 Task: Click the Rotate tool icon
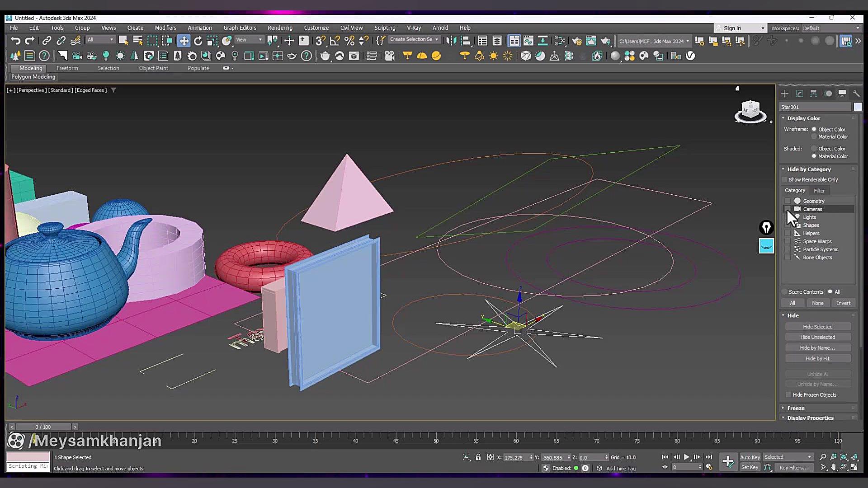198,41
